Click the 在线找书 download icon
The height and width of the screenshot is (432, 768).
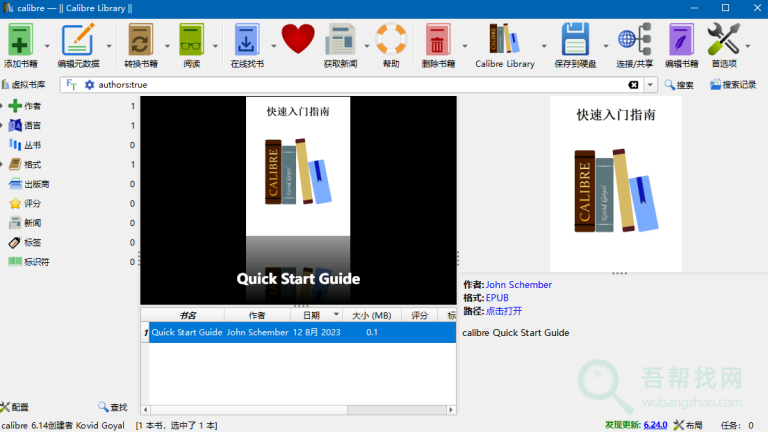click(246, 40)
